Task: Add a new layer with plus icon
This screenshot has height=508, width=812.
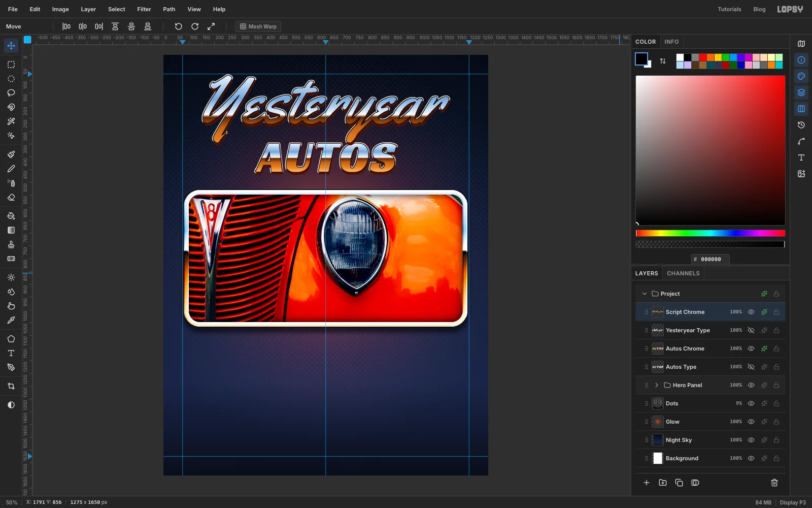Action: point(647,483)
